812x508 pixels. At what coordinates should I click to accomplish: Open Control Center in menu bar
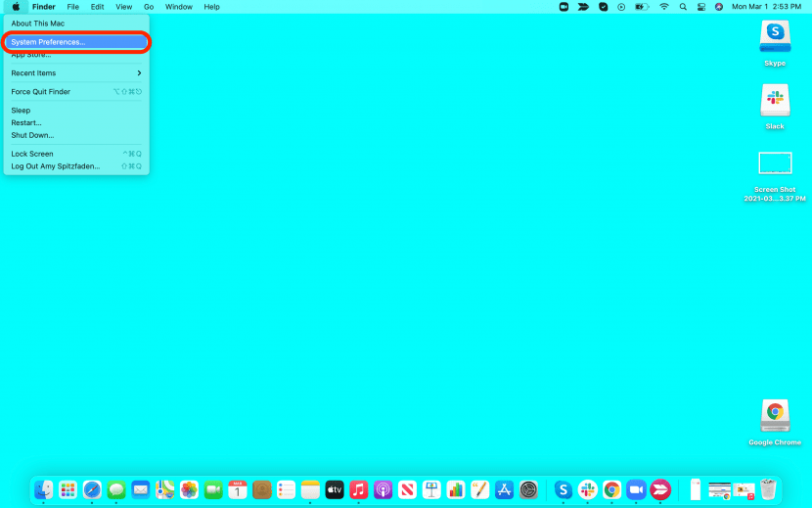[x=700, y=7]
